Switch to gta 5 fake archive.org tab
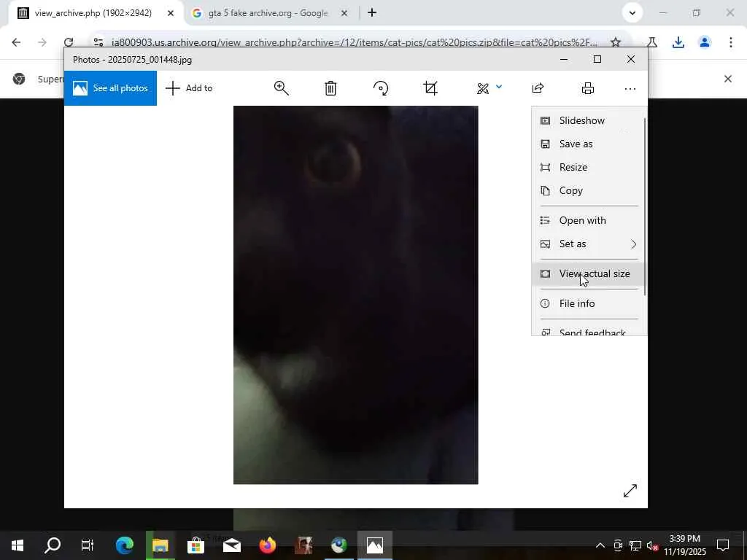 click(x=268, y=13)
